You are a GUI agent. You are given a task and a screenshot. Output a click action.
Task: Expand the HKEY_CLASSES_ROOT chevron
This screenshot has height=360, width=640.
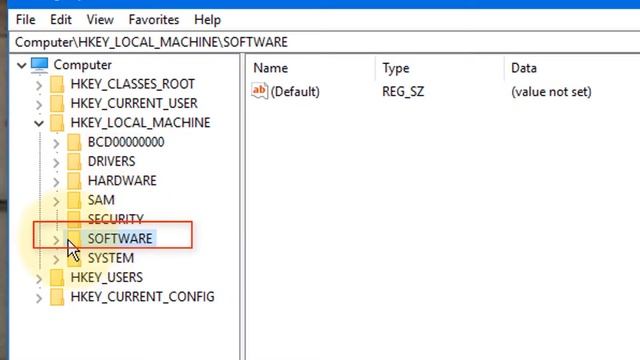tap(39, 85)
